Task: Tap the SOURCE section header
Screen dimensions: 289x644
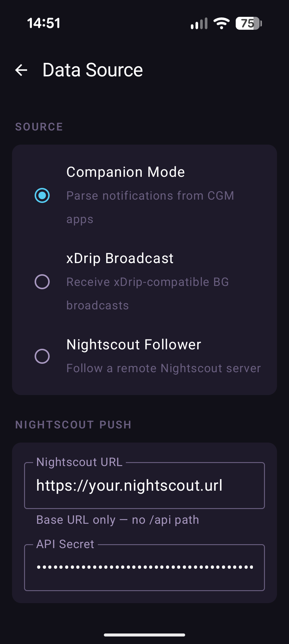Action: [39, 127]
